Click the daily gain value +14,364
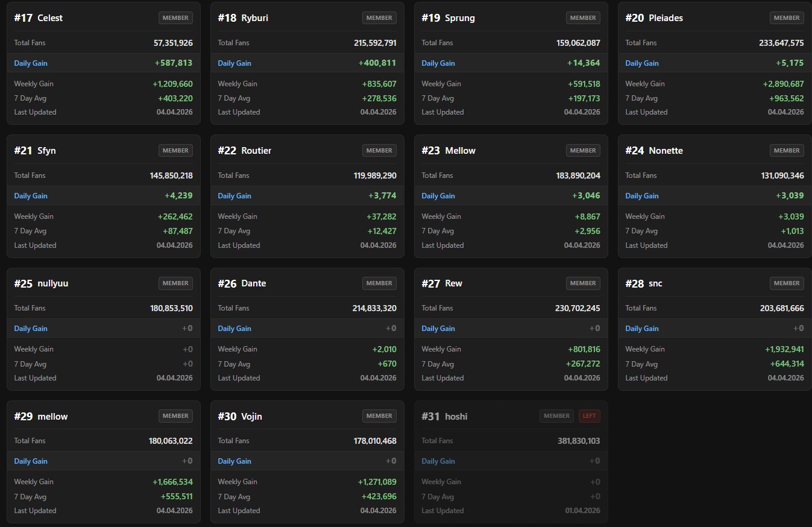The width and height of the screenshot is (812, 527). [584, 63]
